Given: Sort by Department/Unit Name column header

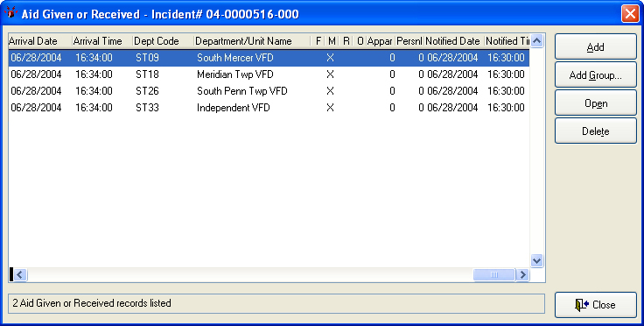Looking at the screenshot, I should 252,41.
